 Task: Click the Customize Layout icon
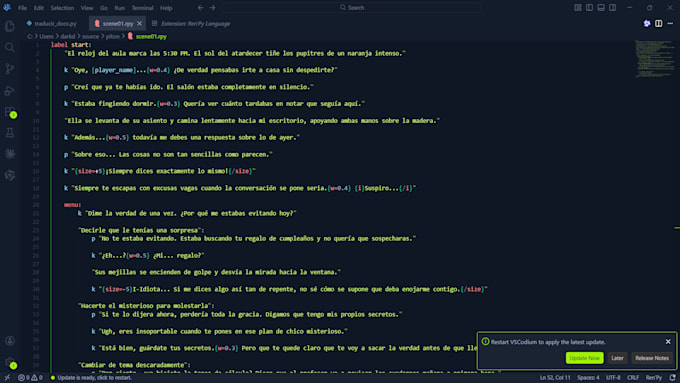click(x=578, y=7)
